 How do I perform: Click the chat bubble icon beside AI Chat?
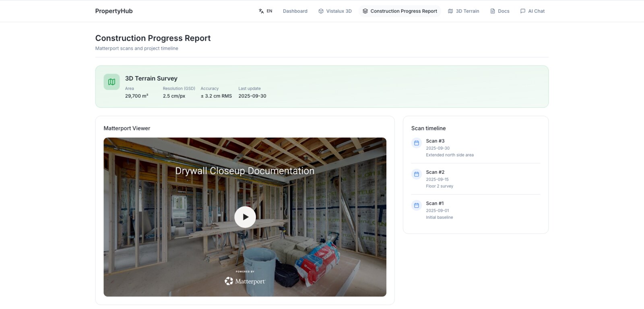(x=523, y=11)
